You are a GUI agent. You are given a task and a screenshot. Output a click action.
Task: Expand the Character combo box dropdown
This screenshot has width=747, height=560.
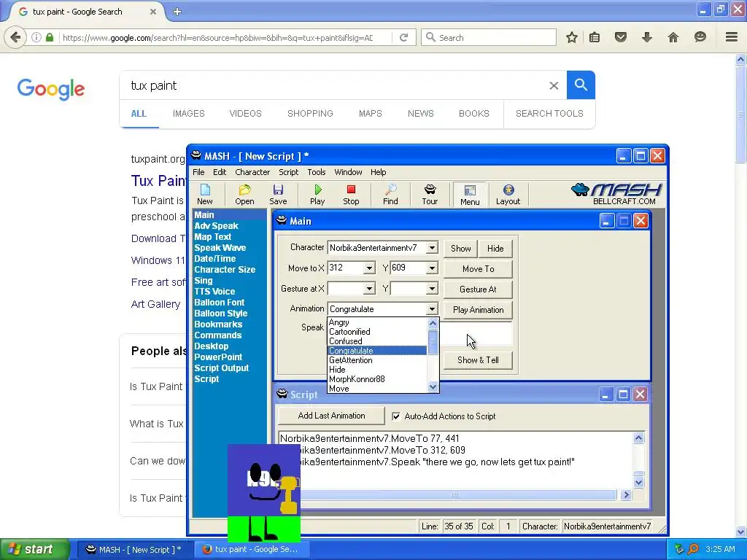(x=432, y=248)
